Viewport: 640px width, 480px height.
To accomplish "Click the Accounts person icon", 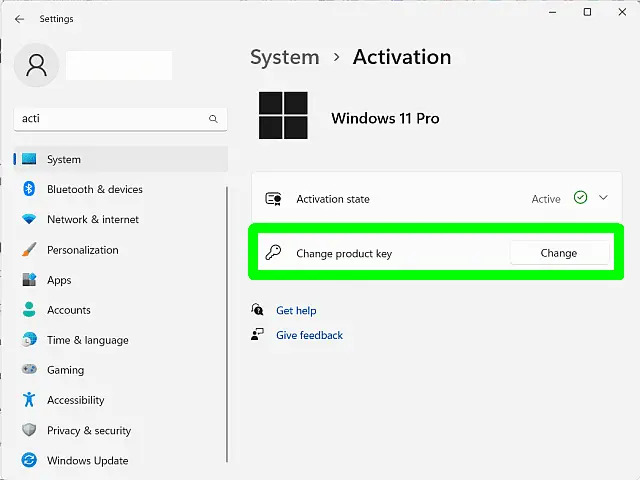I will point(29,310).
